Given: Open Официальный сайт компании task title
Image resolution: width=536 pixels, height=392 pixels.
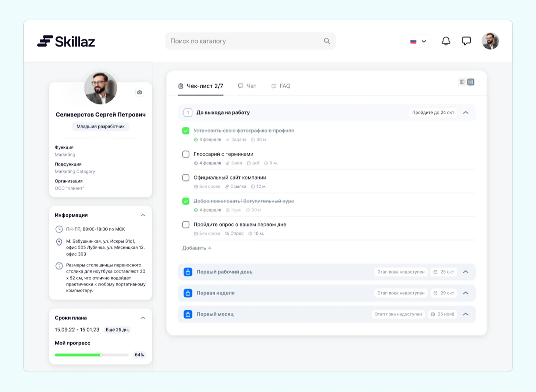Looking at the screenshot, I should click(230, 177).
